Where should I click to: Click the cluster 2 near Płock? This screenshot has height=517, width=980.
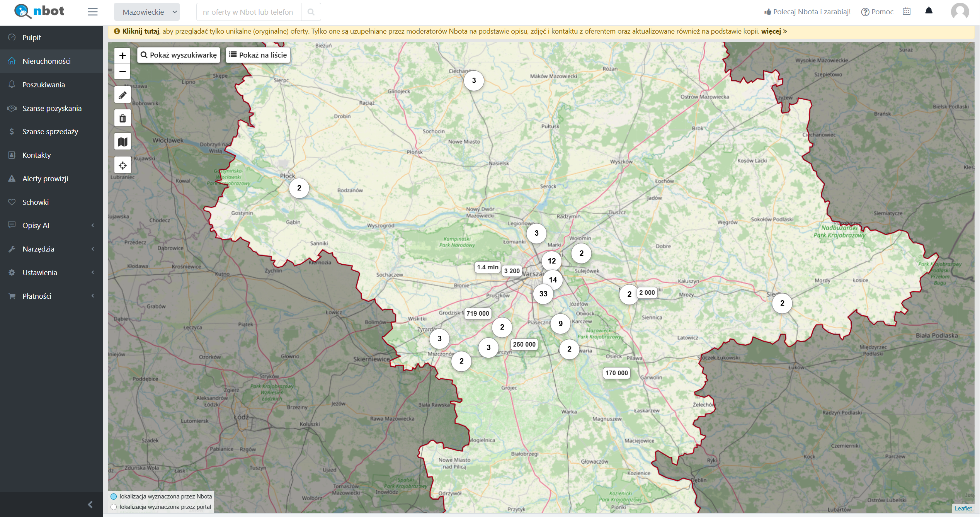(299, 188)
